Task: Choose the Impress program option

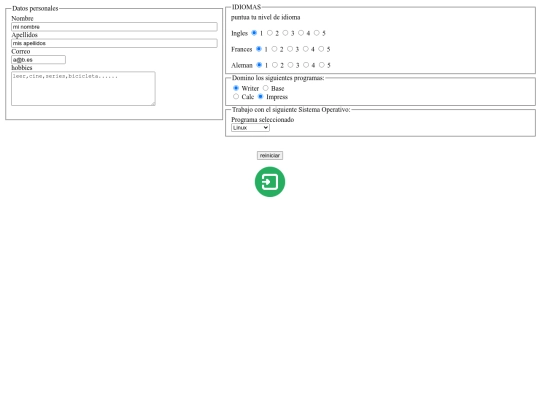Action: point(260,96)
